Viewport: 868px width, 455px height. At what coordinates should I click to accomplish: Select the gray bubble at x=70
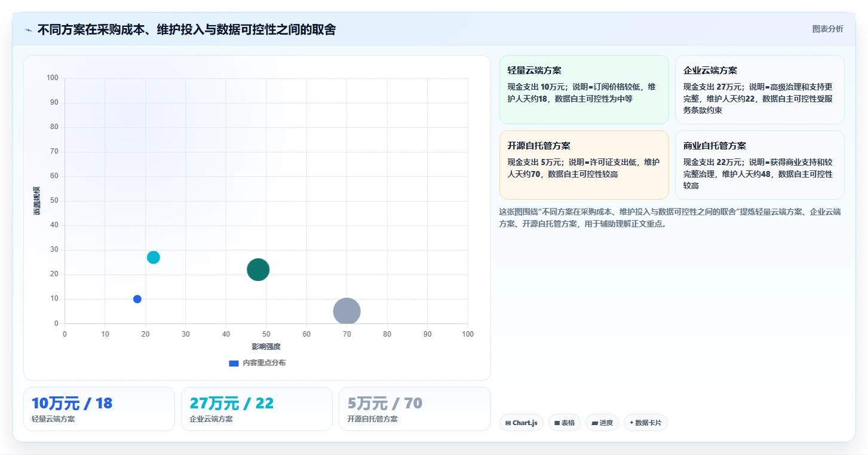[346, 311]
